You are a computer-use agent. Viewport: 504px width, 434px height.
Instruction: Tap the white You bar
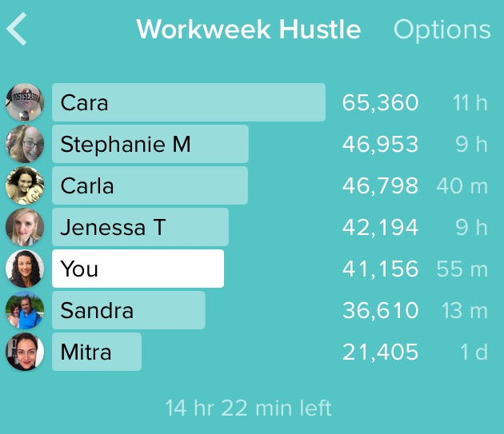pos(138,269)
